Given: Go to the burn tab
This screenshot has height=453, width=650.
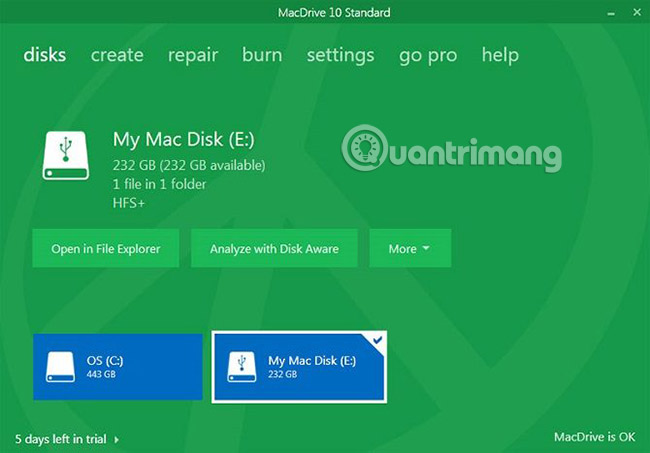Looking at the screenshot, I should point(262,55).
